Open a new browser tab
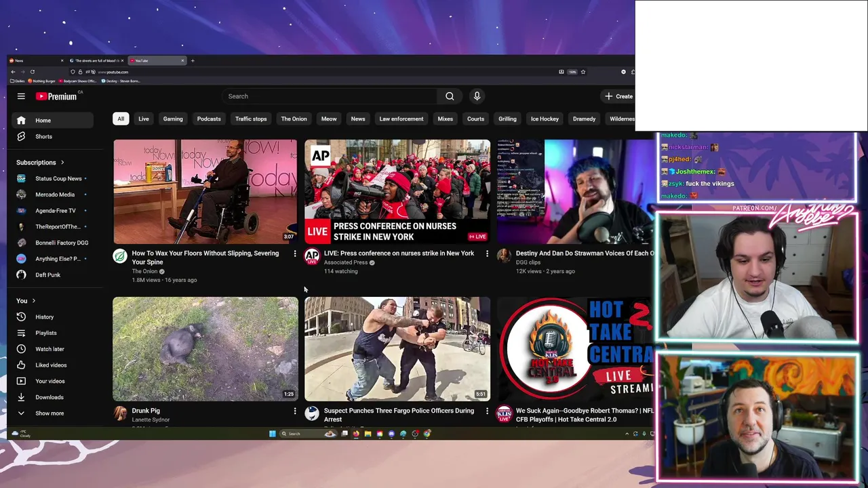 coord(193,61)
